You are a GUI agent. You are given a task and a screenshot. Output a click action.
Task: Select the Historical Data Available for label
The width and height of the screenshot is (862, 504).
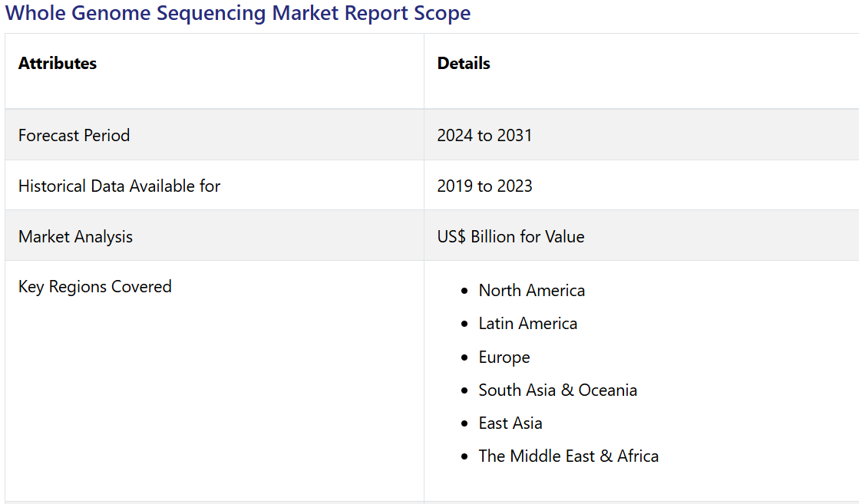tap(119, 186)
